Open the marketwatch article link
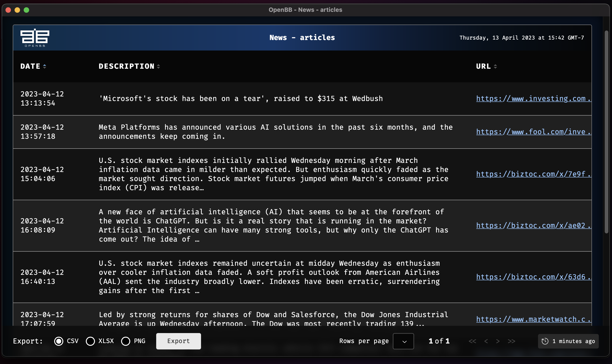Image resolution: width=612 pixels, height=364 pixels. coord(533,319)
